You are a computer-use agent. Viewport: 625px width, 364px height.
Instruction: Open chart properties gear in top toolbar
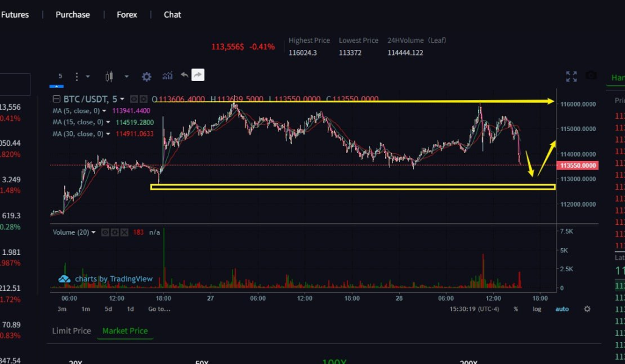click(146, 77)
